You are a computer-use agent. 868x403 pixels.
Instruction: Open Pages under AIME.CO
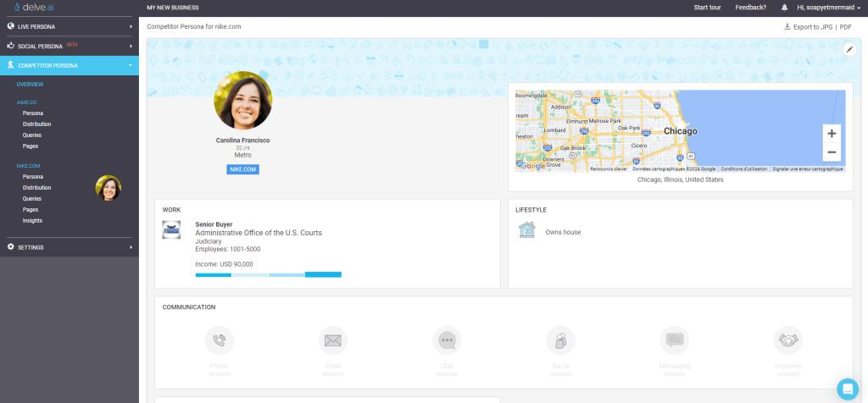click(x=31, y=146)
